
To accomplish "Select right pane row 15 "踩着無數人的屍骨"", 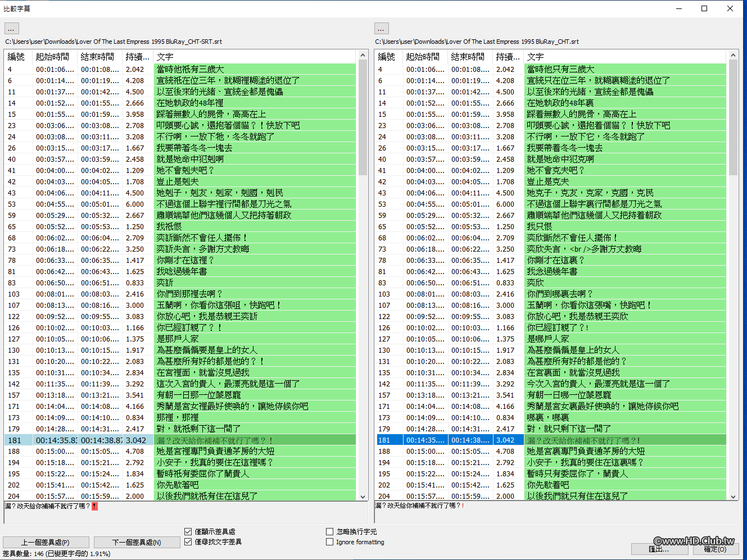I will (551, 114).
